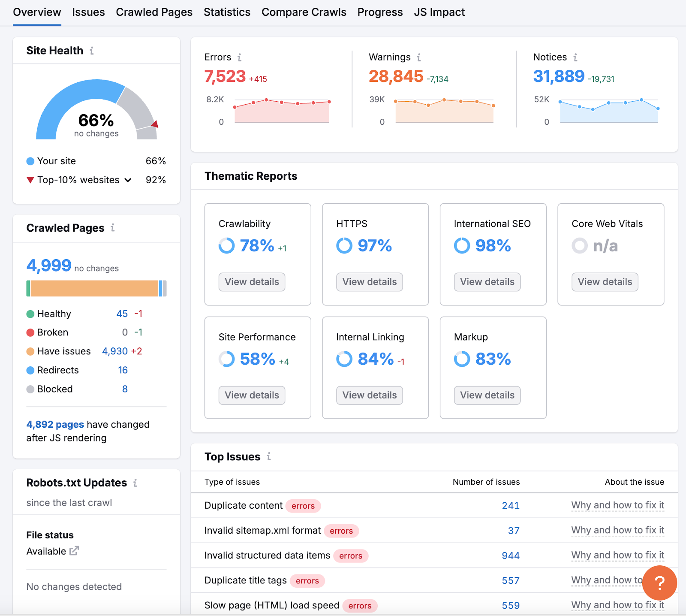View details for HTTPS report
Viewport: 686px width, 616px height.
coord(370,282)
